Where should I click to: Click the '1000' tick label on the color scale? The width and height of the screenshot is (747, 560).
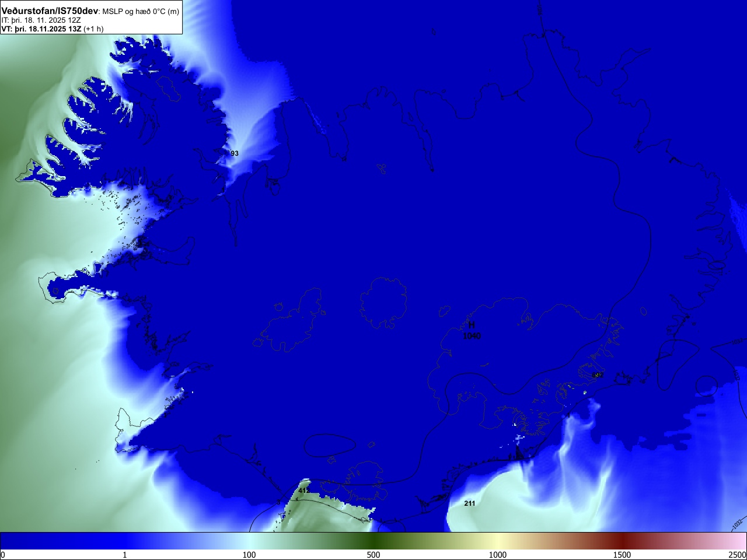click(x=498, y=555)
